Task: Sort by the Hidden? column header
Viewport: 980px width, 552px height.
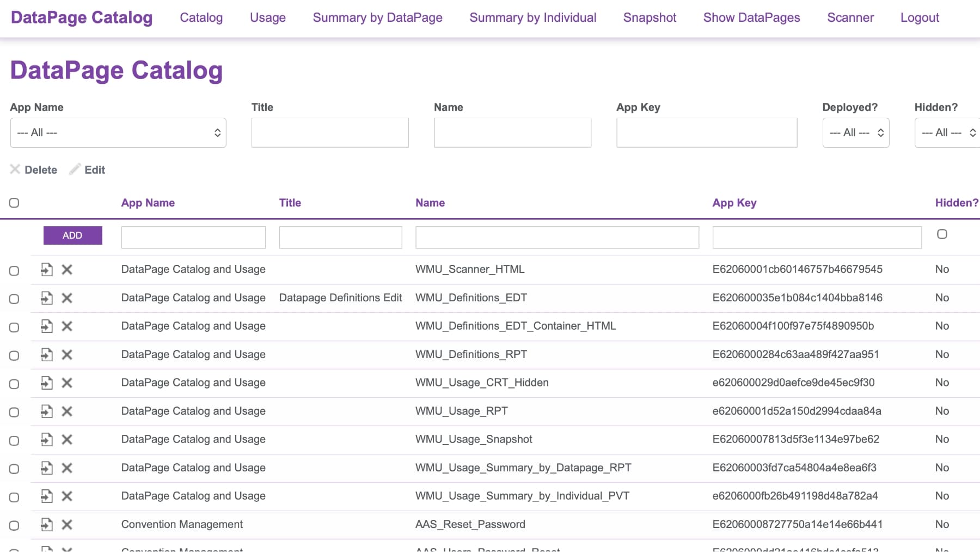Action: click(957, 203)
